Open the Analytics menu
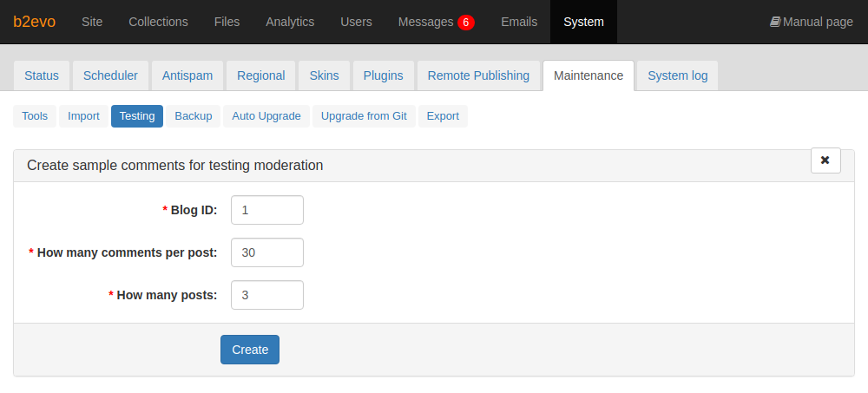This screenshot has width=868, height=393. (x=290, y=22)
